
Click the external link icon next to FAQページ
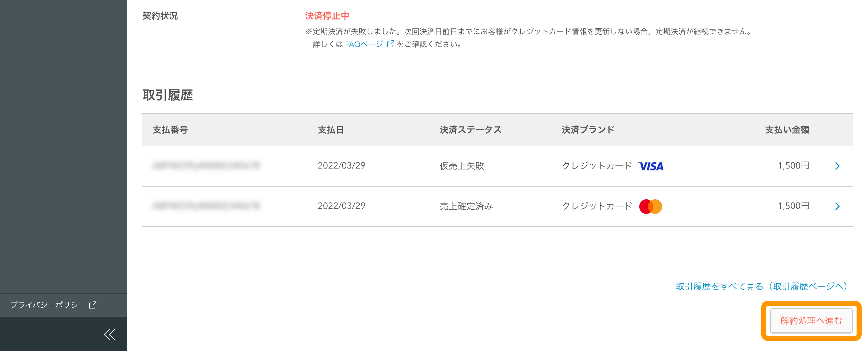pos(390,43)
